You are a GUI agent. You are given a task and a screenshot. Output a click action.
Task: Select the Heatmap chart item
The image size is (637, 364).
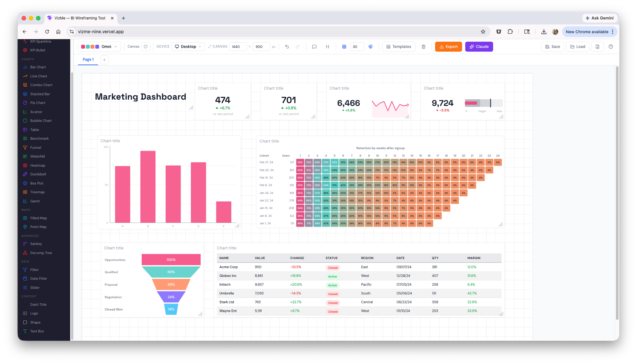pyautogui.click(x=38, y=165)
